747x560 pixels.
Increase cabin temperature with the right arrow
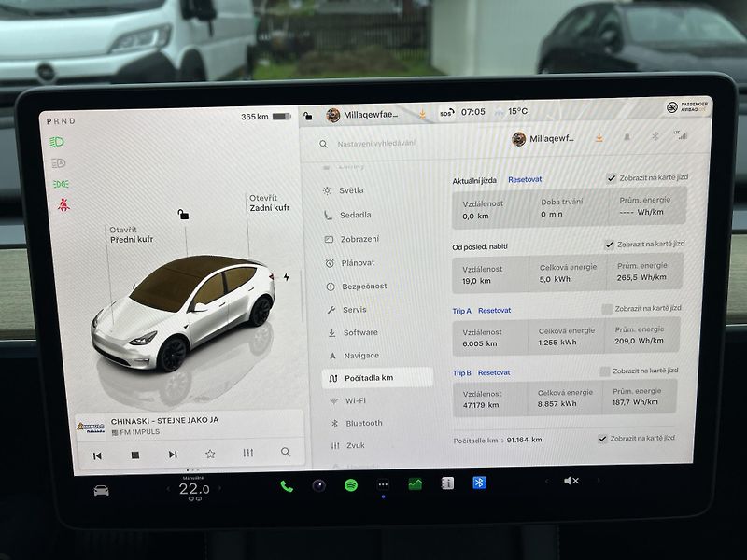pyautogui.click(x=219, y=488)
